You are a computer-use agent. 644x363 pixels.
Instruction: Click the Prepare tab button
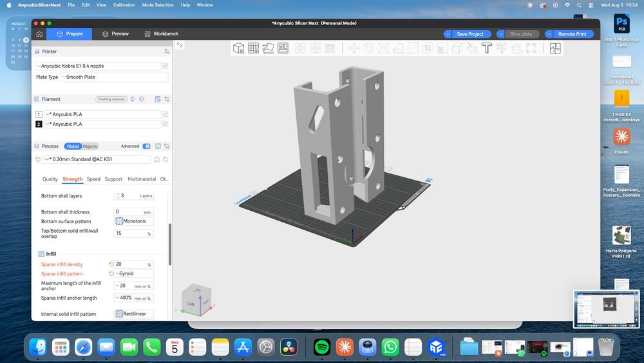[x=69, y=34]
